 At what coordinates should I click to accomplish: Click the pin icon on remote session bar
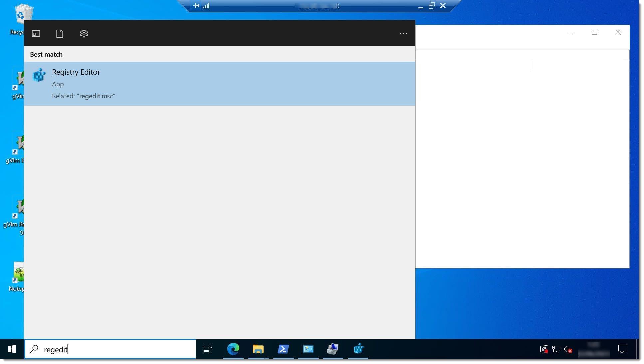point(196,6)
